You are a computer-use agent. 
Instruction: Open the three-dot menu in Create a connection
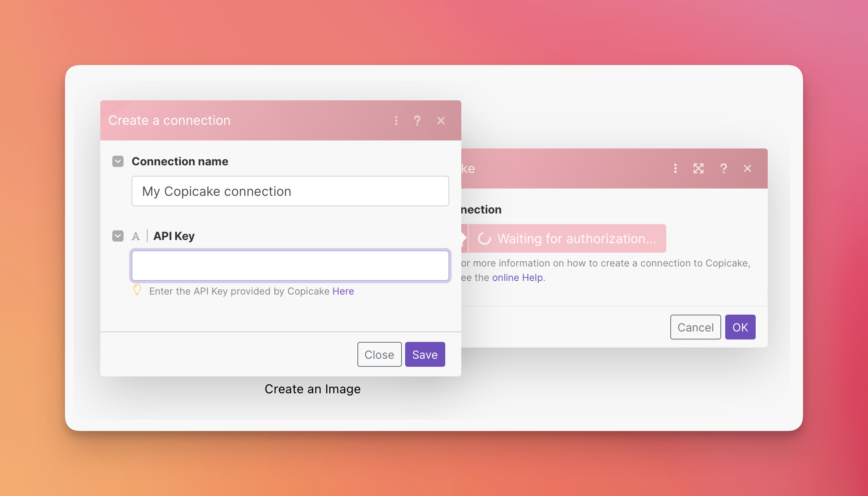(x=396, y=121)
